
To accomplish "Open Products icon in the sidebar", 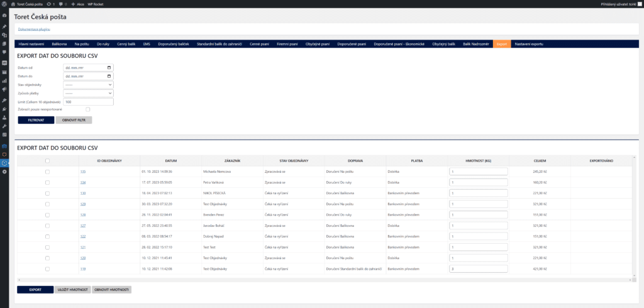I will 4,72.
